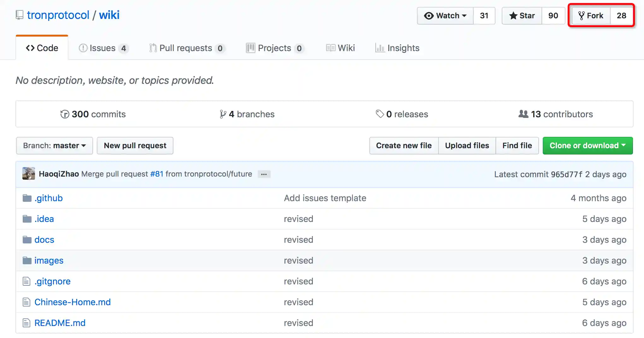Open the Watch notifications dropdown
The height and width of the screenshot is (338, 644).
pyautogui.click(x=445, y=16)
